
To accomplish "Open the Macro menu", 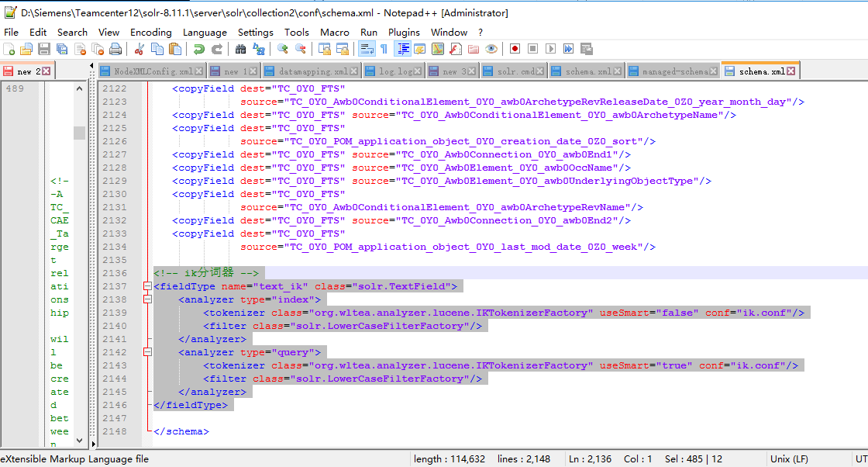I will tap(334, 32).
